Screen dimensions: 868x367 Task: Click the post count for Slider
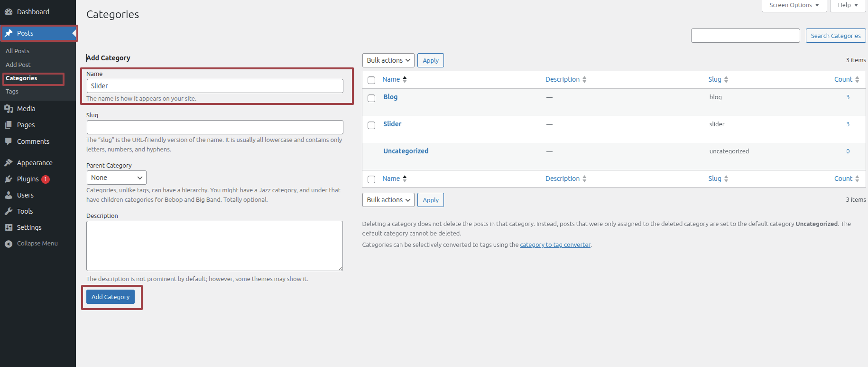(848, 124)
